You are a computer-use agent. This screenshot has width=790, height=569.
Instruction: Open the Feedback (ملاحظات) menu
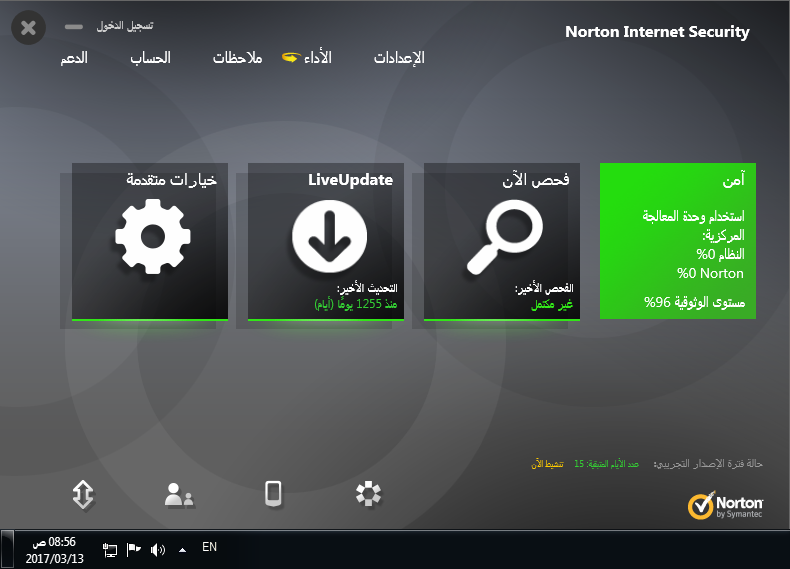(237, 58)
